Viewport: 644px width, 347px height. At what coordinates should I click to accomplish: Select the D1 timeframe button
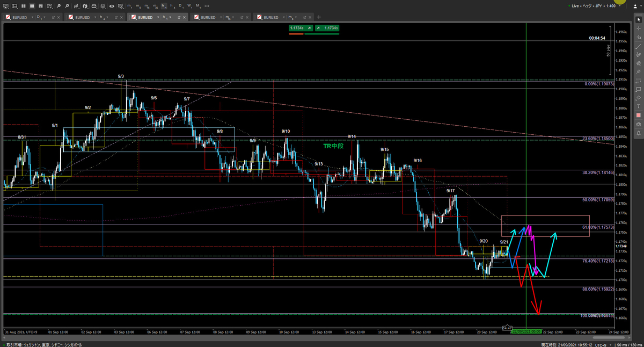[181, 5]
